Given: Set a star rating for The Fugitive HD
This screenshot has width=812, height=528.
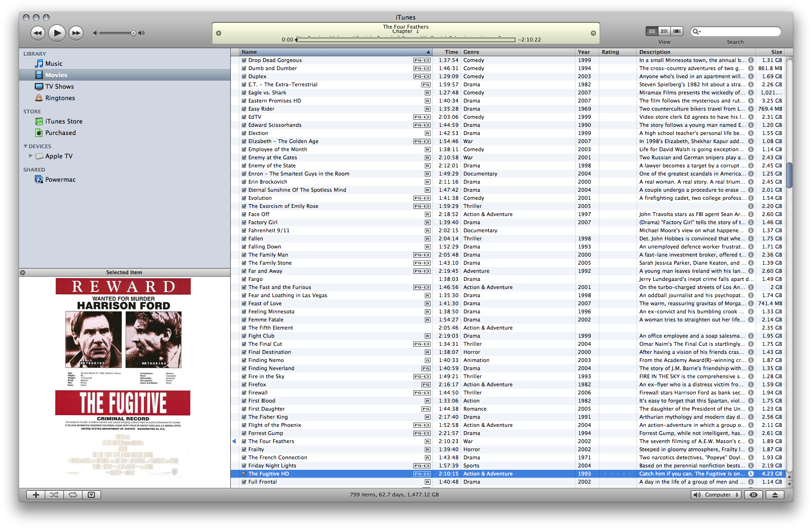Looking at the screenshot, I should pyautogui.click(x=618, y=474).
